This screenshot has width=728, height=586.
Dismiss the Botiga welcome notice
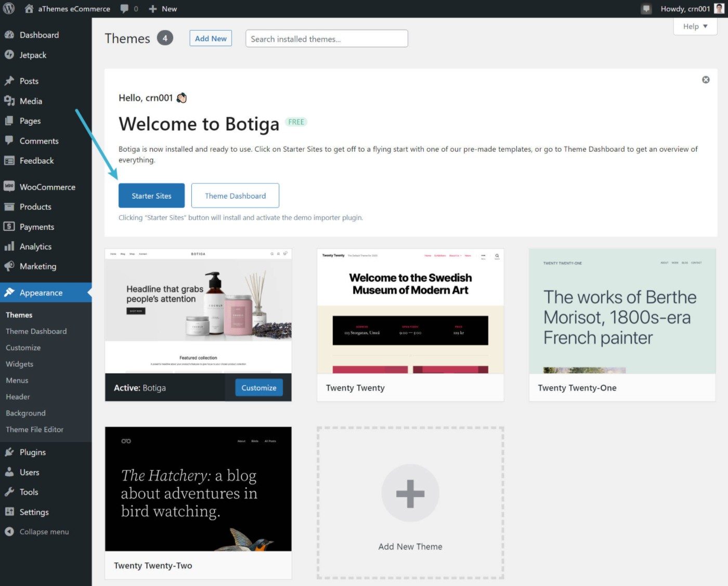706,80
